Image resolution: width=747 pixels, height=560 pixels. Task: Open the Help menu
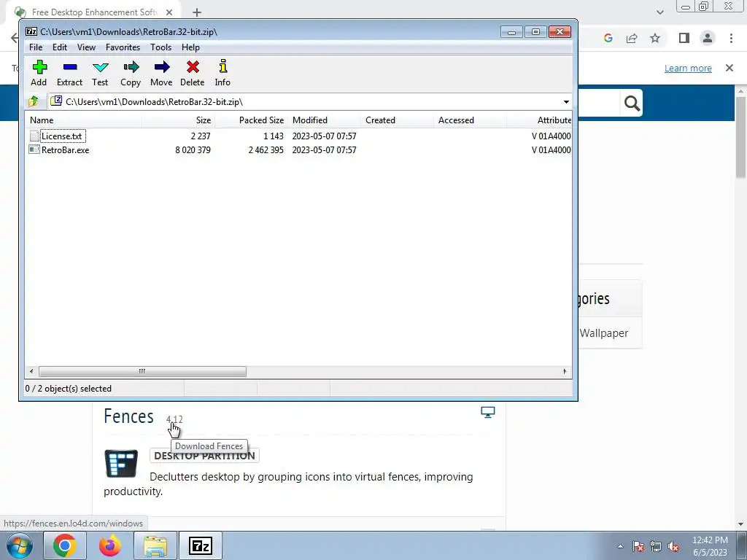coord(190,47)
